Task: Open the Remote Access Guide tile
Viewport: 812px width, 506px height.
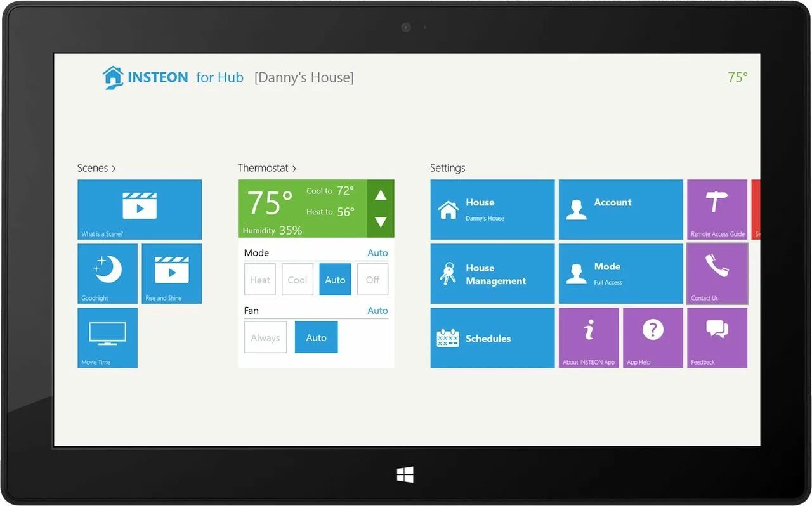Action: click(x=717, y=209)
